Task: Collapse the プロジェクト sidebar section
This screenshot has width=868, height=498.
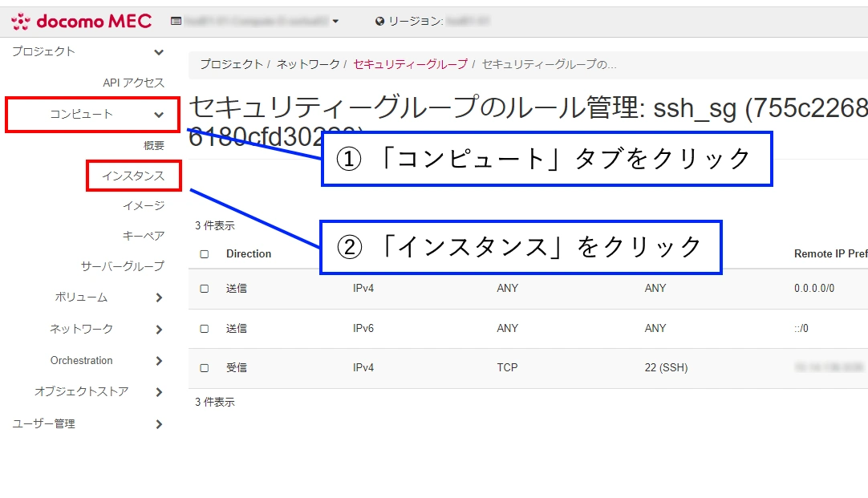Action: point(159,52)
